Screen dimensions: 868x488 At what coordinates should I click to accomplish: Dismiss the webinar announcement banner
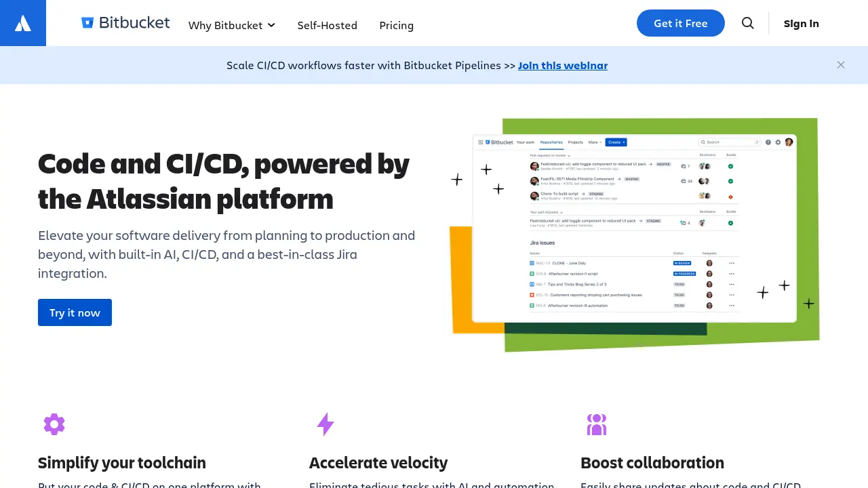(x=841, y=65)
